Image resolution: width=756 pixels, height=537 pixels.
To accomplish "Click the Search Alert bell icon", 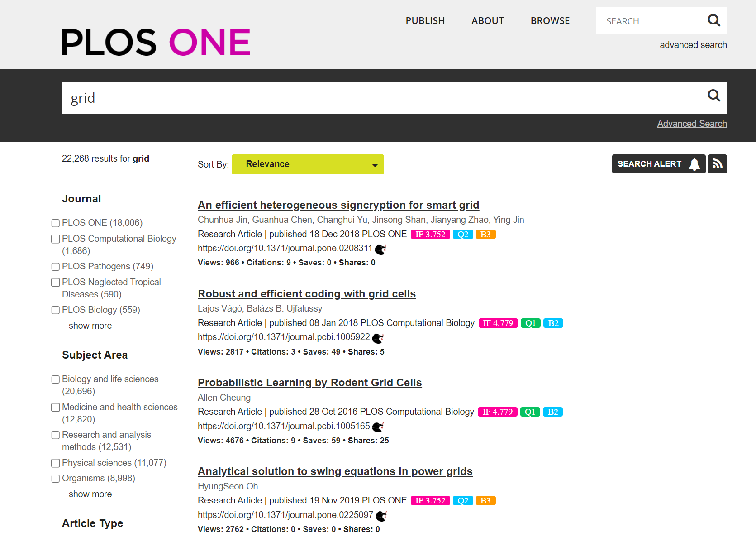I will [694, 164].
